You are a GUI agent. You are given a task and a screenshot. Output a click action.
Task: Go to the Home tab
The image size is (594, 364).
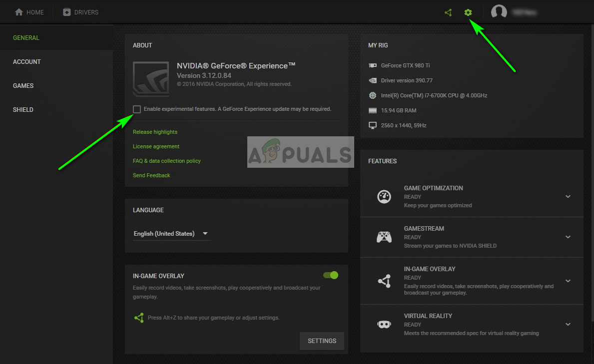coord(29,12)
